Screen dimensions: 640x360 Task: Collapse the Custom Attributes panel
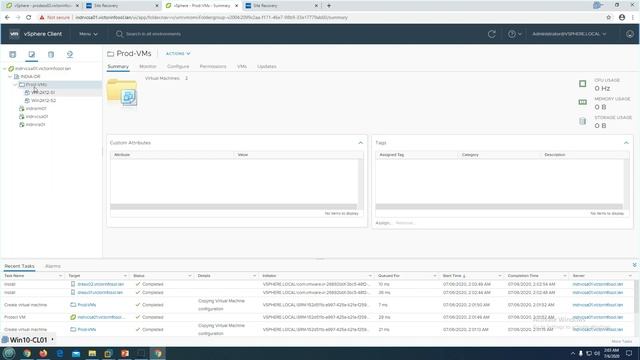[x=360, y=143]
